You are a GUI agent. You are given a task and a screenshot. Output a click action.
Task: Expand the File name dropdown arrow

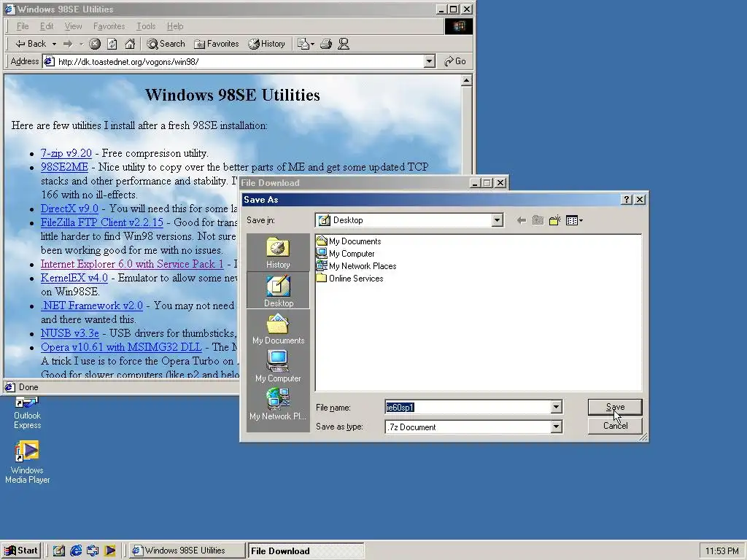coord(556,407)
